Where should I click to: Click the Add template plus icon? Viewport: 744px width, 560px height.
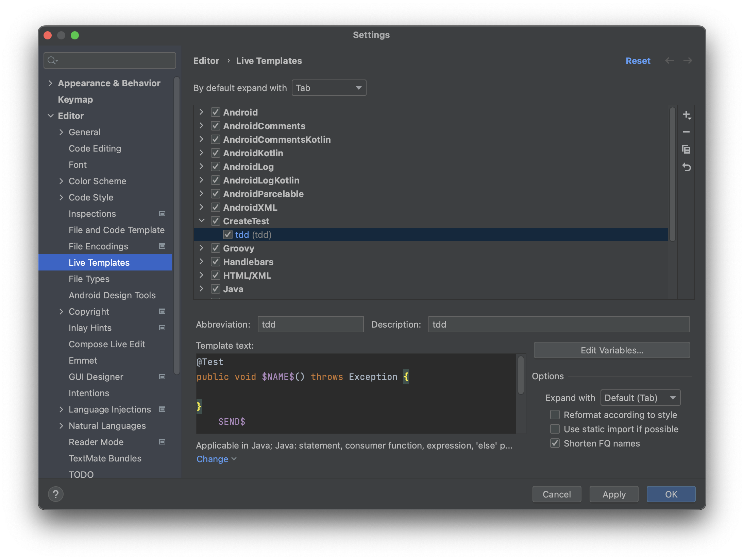point(686,115)
